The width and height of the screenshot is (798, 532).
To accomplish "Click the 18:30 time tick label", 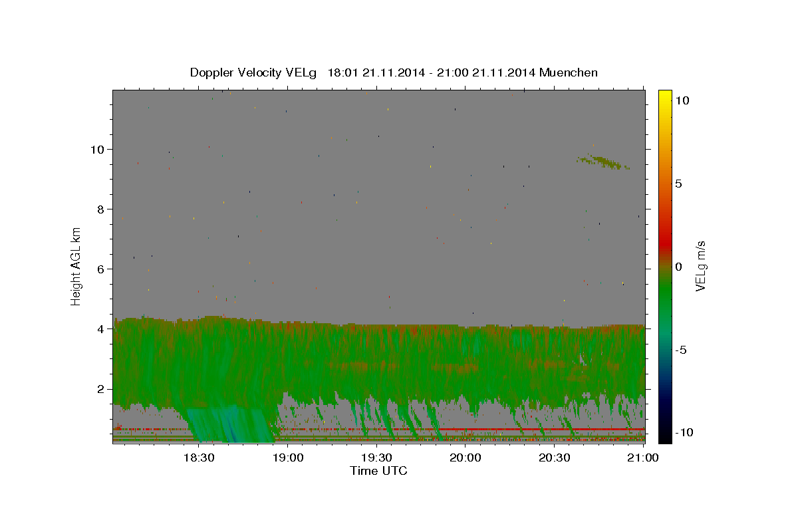I will coord(198,458).
